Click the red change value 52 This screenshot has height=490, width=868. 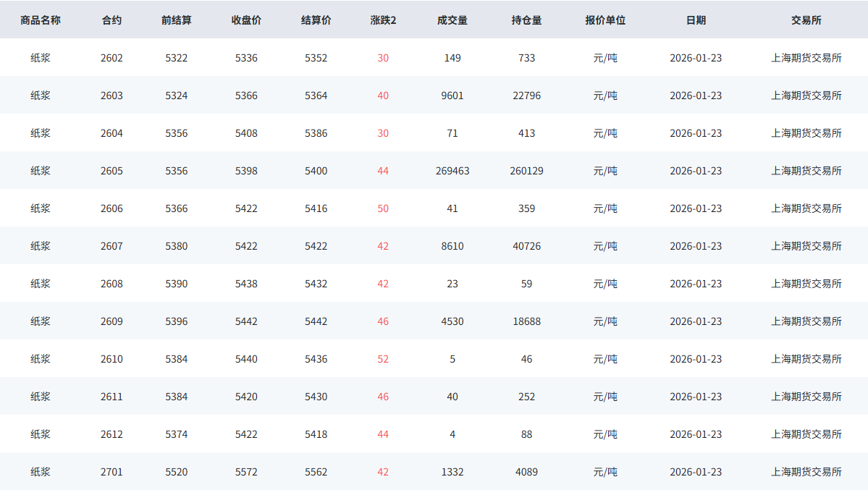click(383, 359)
